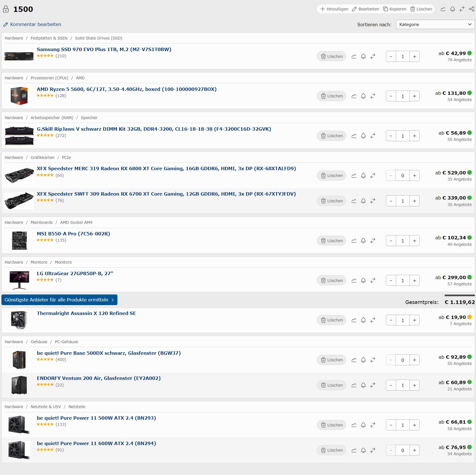Image resolution: width=476 pixels, height=475 pixels.
Task: Compare Pure Power 11 600W power supply
Action: [x=373, y=450]
